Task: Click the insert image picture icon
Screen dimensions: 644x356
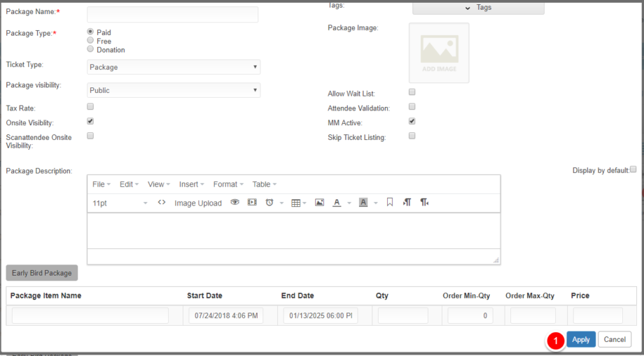Action: pyautogui.click(x=319, y=202)
